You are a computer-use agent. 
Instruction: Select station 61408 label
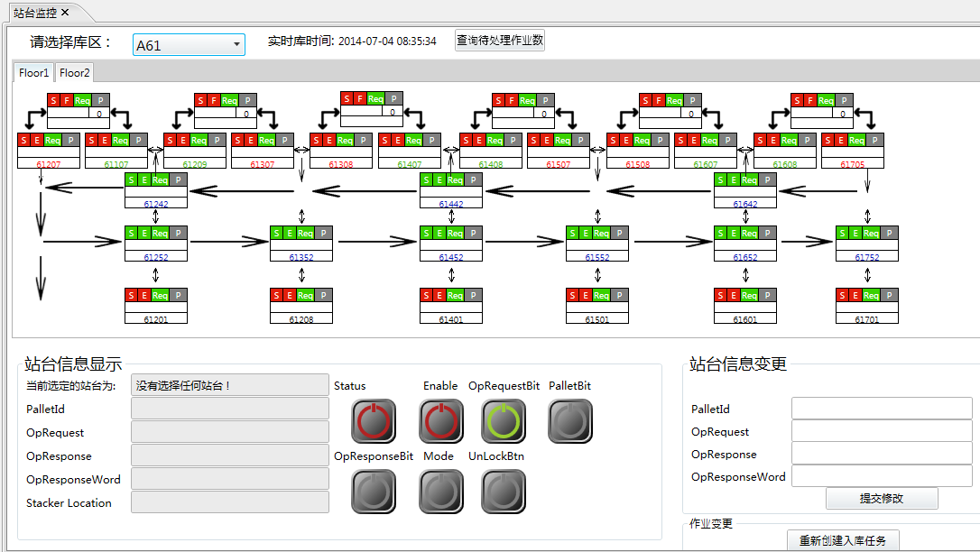tap(491, 164)
